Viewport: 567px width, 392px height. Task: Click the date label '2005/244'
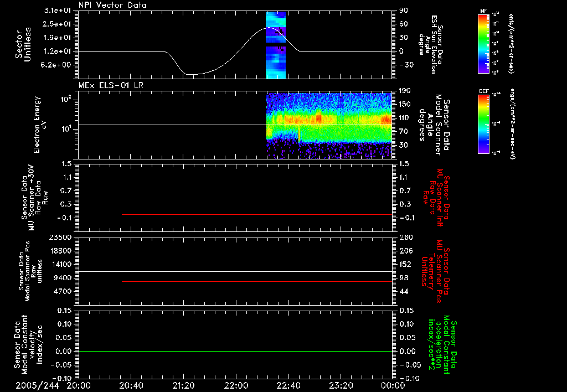pos(37,385)
